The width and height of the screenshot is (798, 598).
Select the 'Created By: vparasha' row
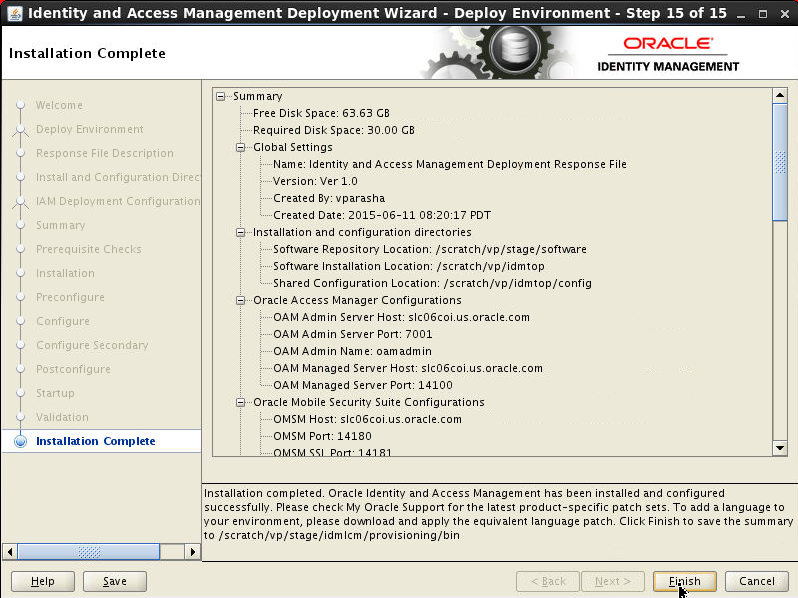[329, 198]
